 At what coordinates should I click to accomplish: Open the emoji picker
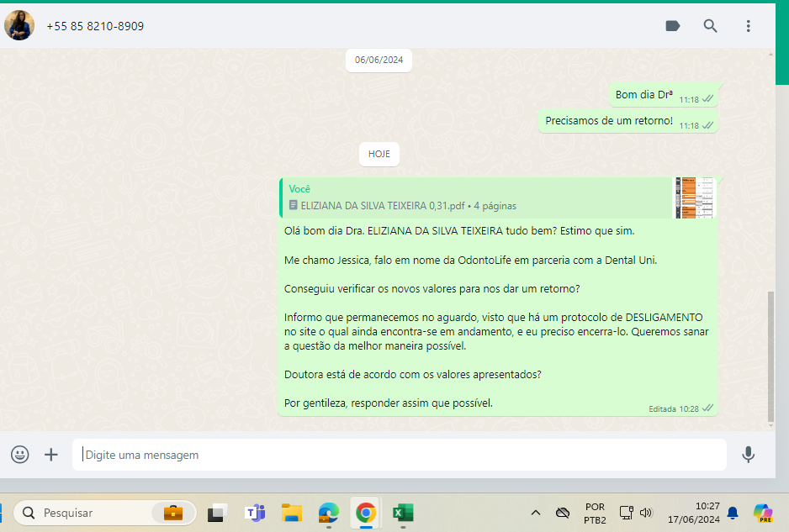coord(20,455)
